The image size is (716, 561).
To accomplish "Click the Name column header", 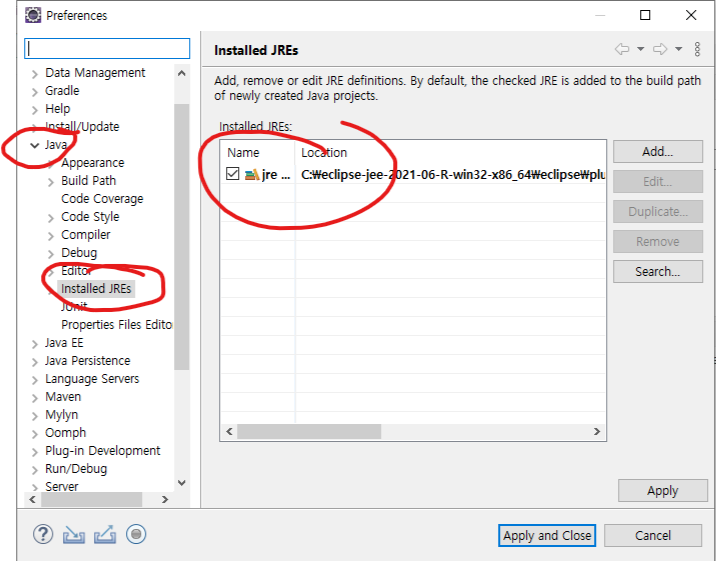I will (x=258, y=152).
